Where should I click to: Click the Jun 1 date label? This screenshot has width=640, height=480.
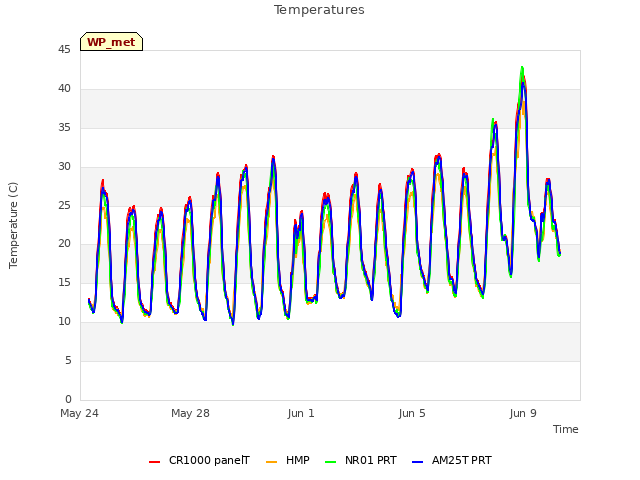301,413
